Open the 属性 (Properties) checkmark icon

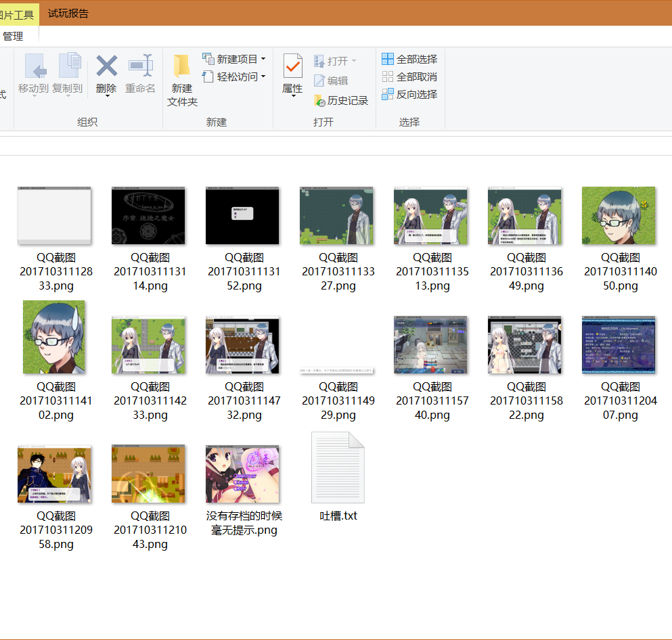[293, 66]
